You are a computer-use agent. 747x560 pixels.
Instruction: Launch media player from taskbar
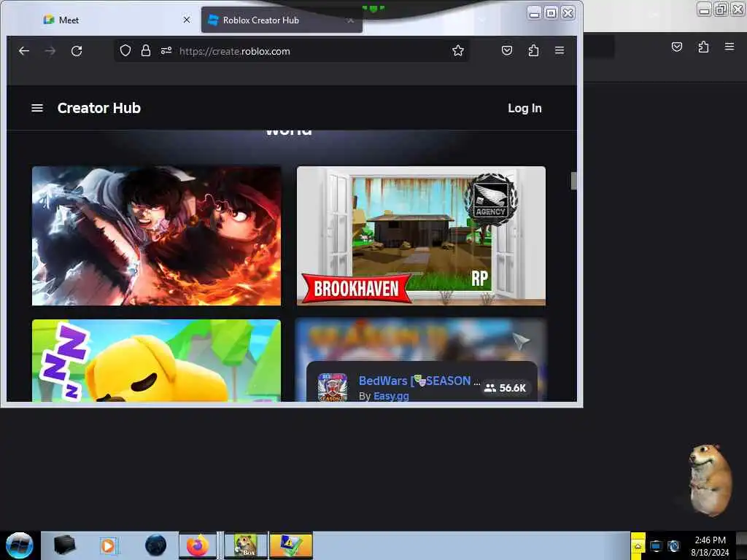108,545
